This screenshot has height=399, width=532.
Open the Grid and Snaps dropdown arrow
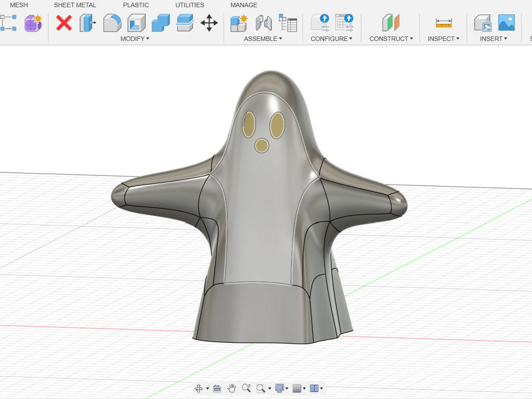(x=304, y=389)
